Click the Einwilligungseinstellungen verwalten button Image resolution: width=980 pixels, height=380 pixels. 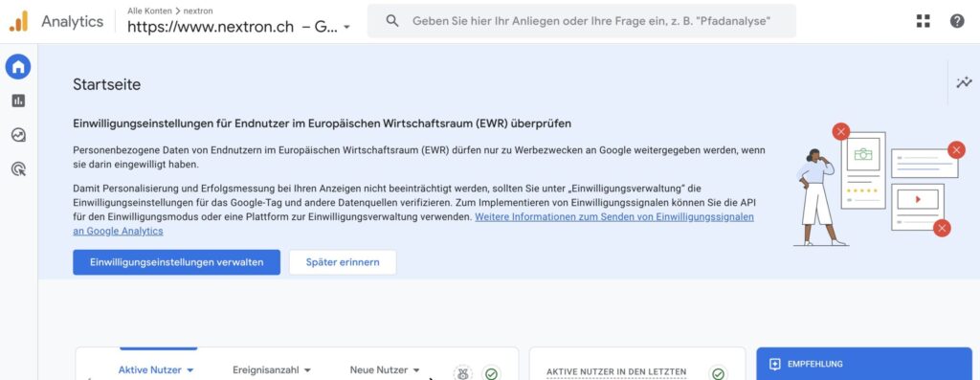(176, 262)
